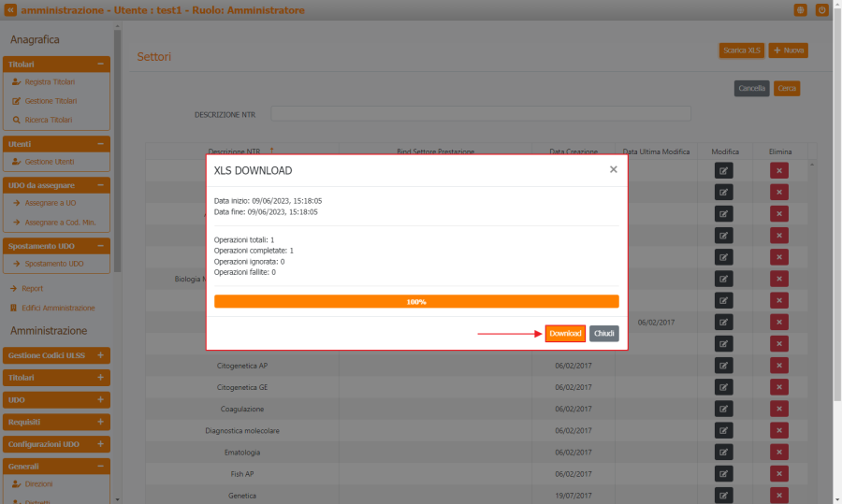
Task: Click the orange Download button in dialog
Action: click(565, 334)
